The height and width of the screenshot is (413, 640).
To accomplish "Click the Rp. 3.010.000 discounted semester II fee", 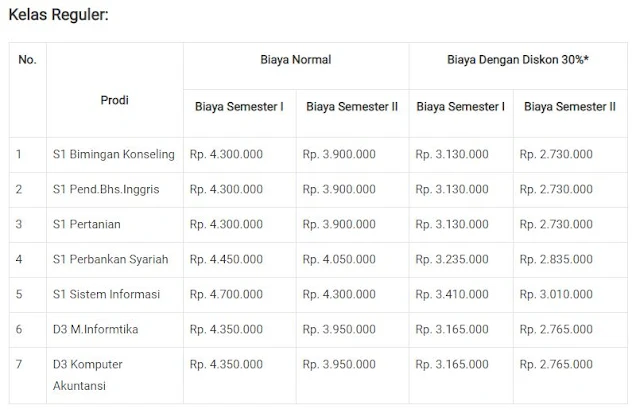I will (556, 294).
